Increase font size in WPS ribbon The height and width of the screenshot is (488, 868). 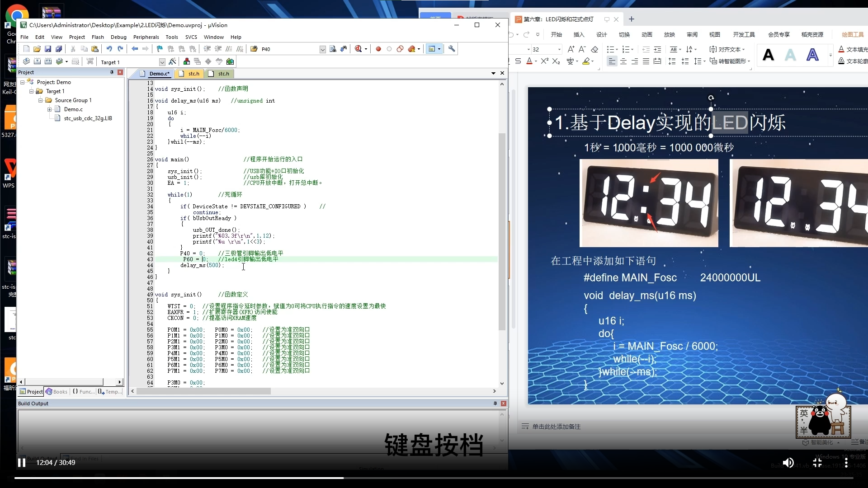click(x=571, y=49)
